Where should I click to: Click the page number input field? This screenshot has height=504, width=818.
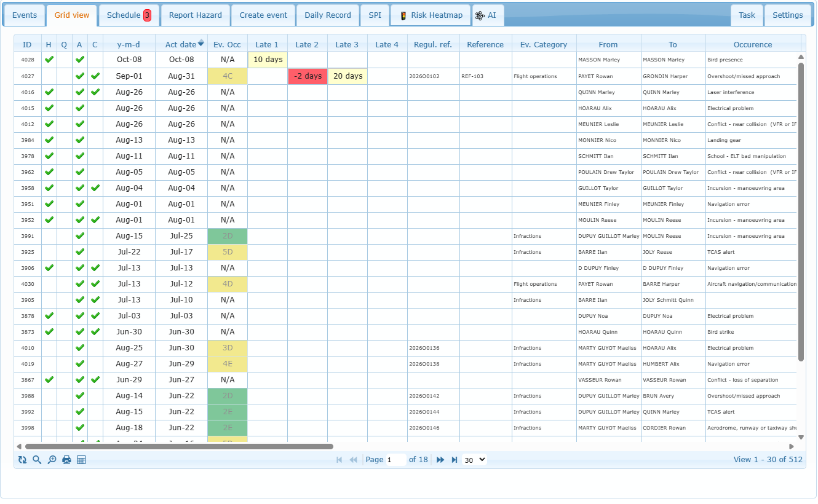click(x=396, y=460)
